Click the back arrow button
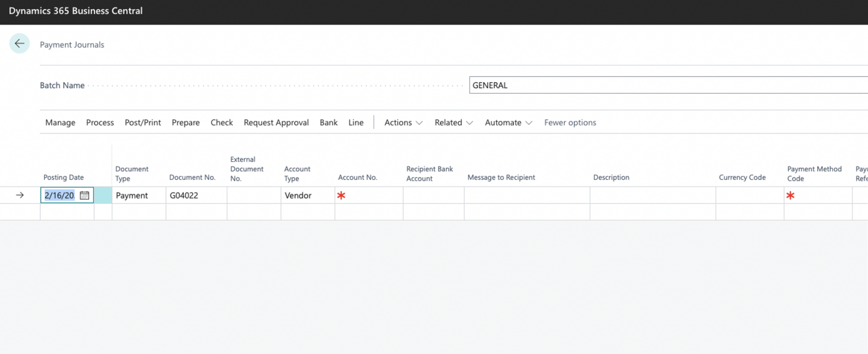Screen dimensions: 868x354 pyautogui.click(x=19, y=44)
